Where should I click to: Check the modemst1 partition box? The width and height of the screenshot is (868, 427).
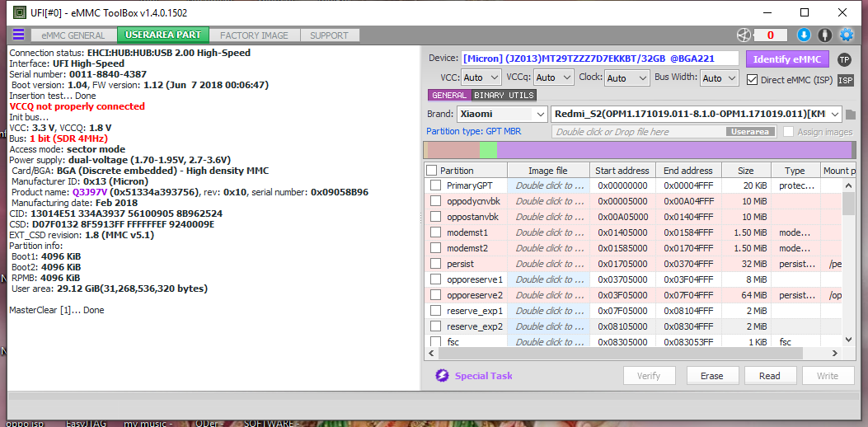436,232
